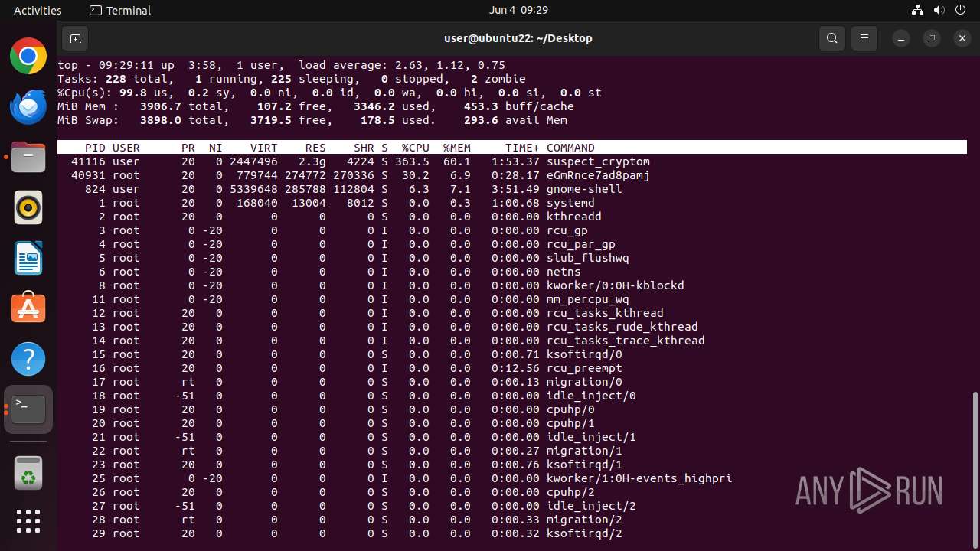The image size is (980, 551).
Task: Click volume icon in top bar
Action: pyautogui.click(x=939, y=11)
